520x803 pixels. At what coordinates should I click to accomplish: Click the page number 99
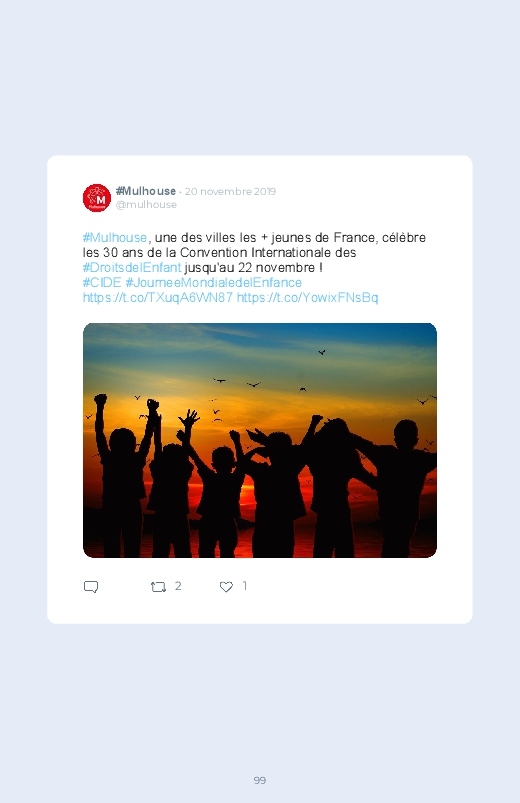260,780
